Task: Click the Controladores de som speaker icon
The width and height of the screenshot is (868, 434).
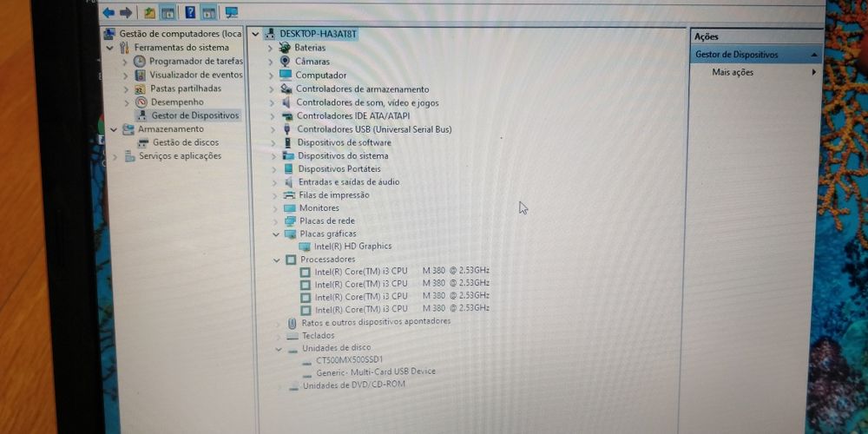Action: tap(286, 102)
